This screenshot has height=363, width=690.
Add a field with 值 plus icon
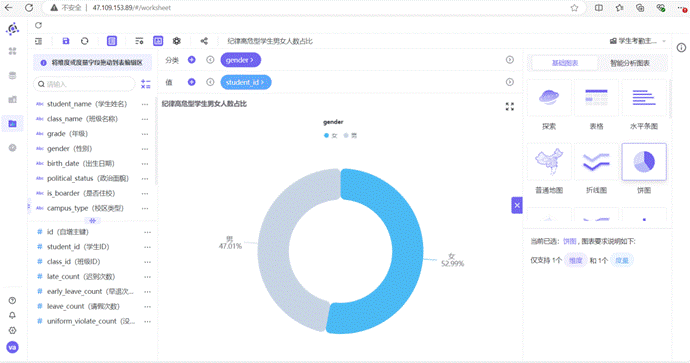pyautogui.click(x=191, y=82)
